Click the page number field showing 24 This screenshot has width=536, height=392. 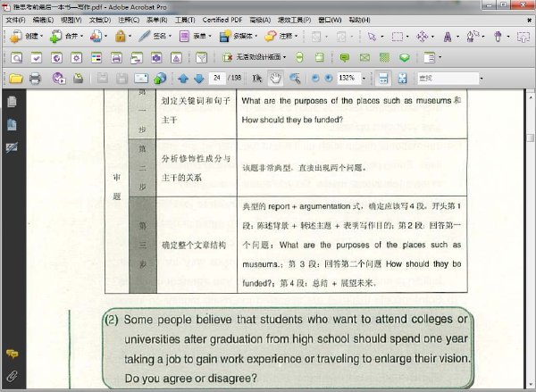coord(217,78)
